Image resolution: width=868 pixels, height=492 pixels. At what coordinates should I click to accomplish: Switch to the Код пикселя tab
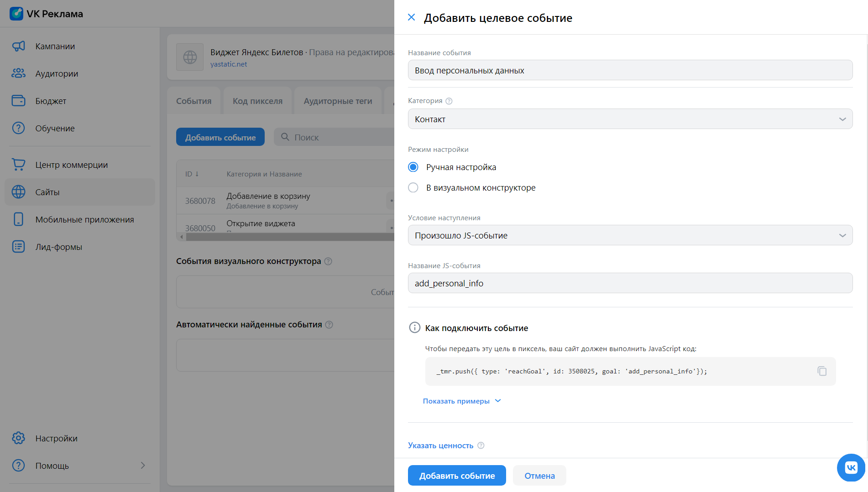pyautogui.click(x=257, y=101)
